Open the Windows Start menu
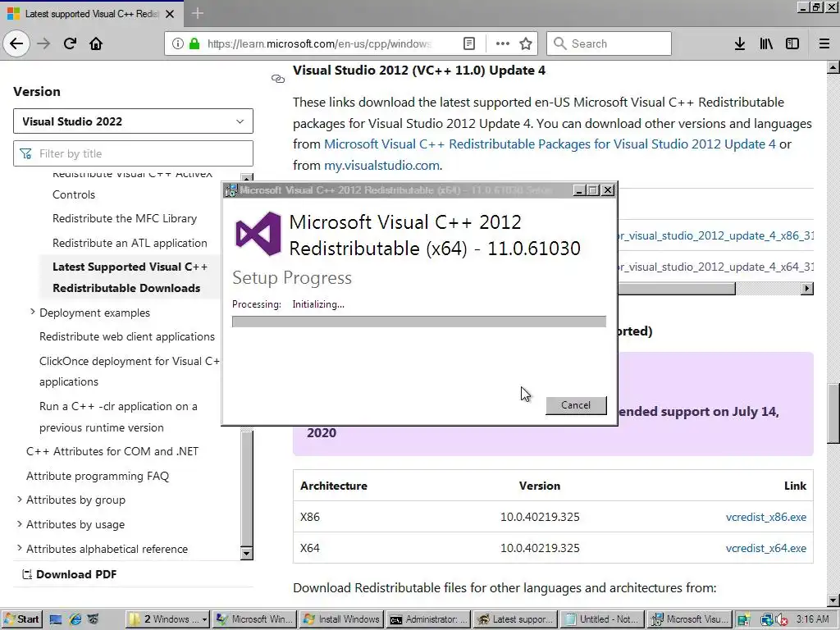This screenshot has width=840, height=630. [22, 619]
